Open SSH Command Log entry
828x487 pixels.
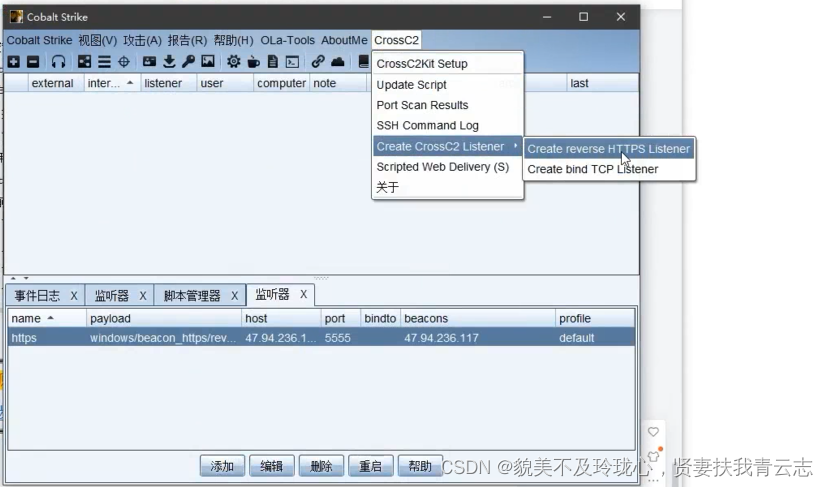[x=447, y=126]
